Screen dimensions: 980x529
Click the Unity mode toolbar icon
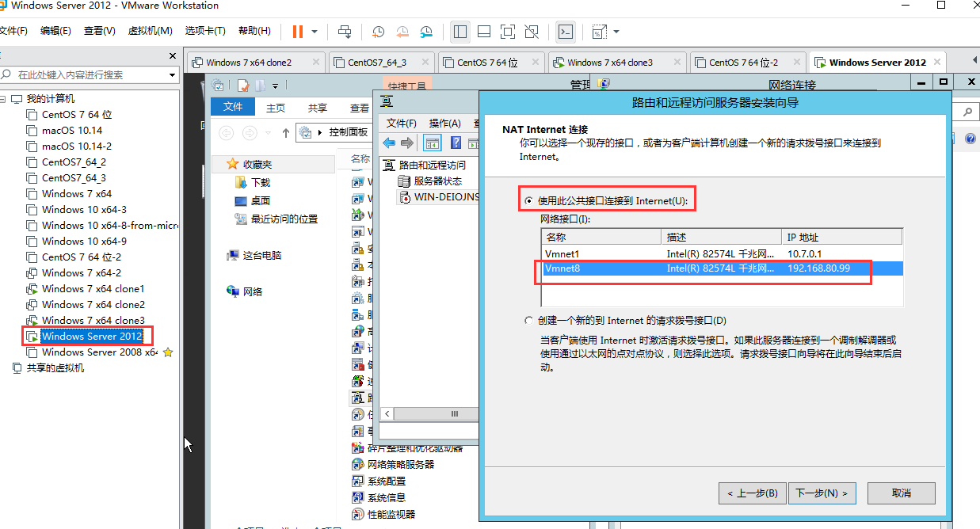[532, 32]
